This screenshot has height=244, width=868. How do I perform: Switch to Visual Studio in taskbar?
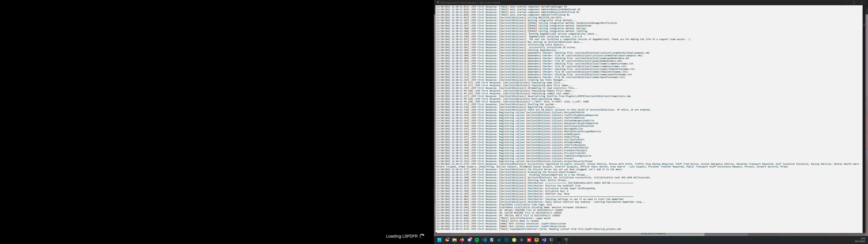click(544, 240)
